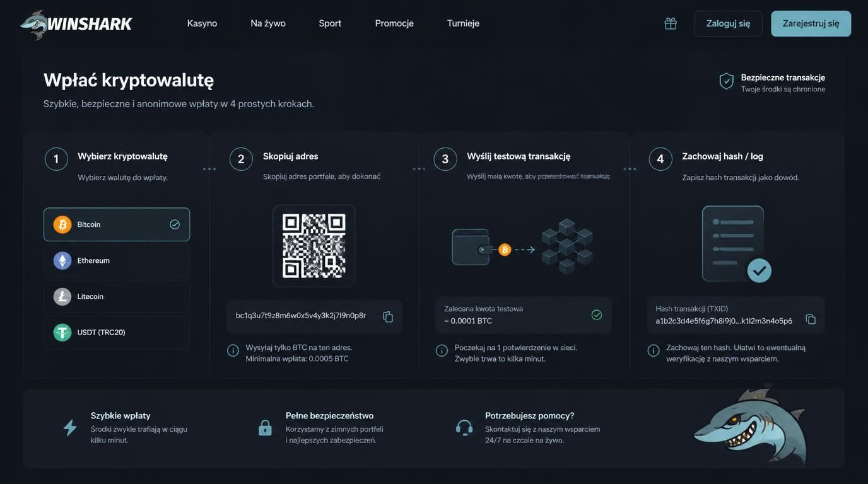Screen dimensions: 868x484
Task: Click the Zarejestruj się button
Action: 811,23
